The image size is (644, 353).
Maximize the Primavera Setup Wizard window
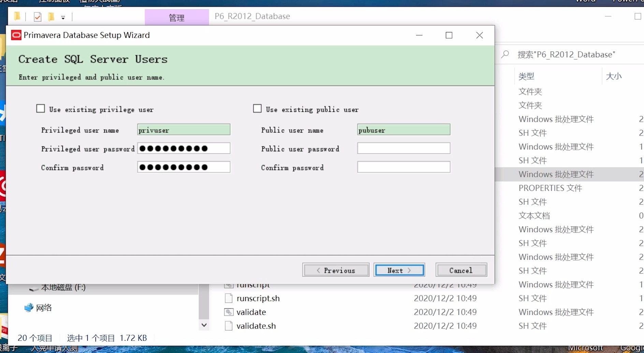449,35
